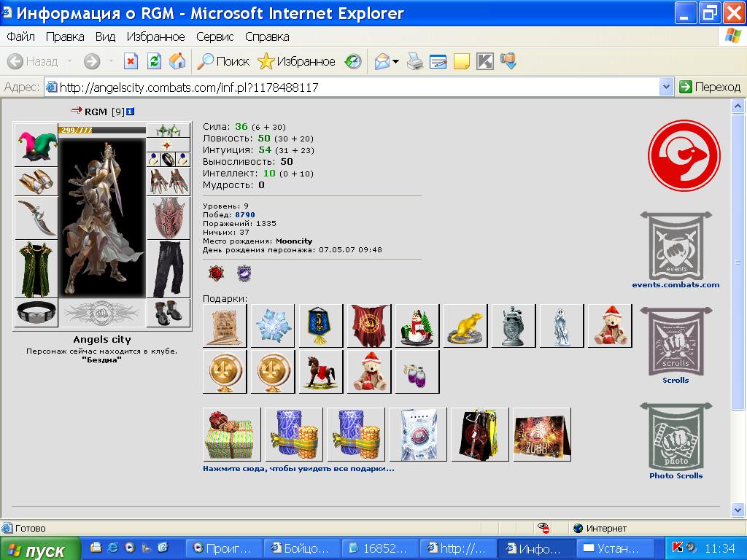Click the curved dagger weapon slot
The height and width of the screenshot is (560, 747).
36,217
